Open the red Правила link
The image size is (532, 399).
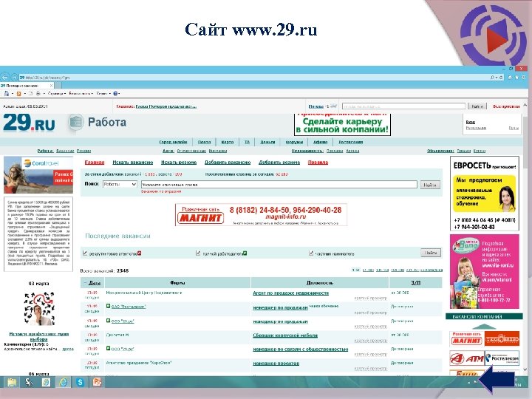318,163
